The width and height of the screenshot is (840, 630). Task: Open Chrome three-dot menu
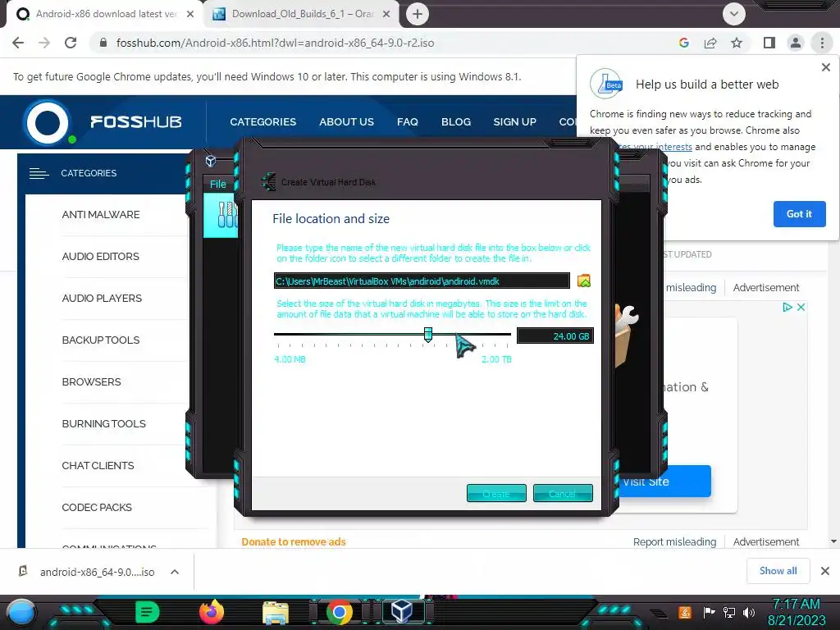coord(822,43)
